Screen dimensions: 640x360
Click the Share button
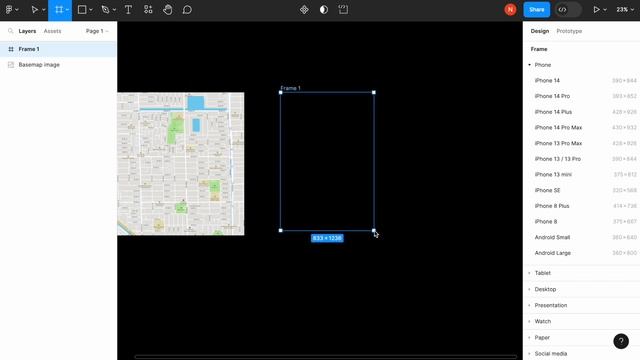(537, 10)
